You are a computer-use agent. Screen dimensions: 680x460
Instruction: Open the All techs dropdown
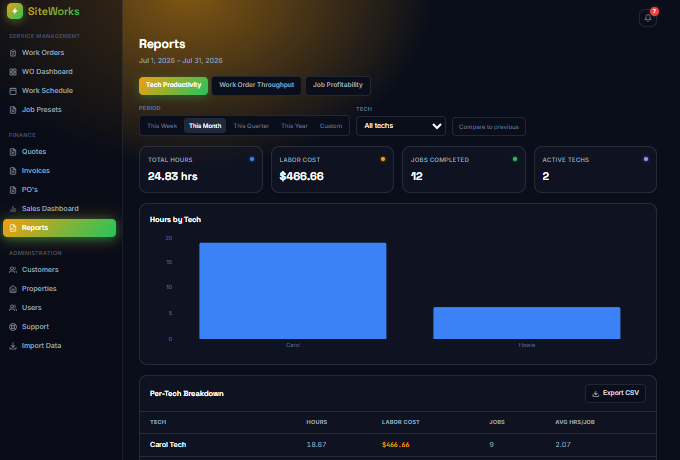pyautogui.click(x=401, y=126)
